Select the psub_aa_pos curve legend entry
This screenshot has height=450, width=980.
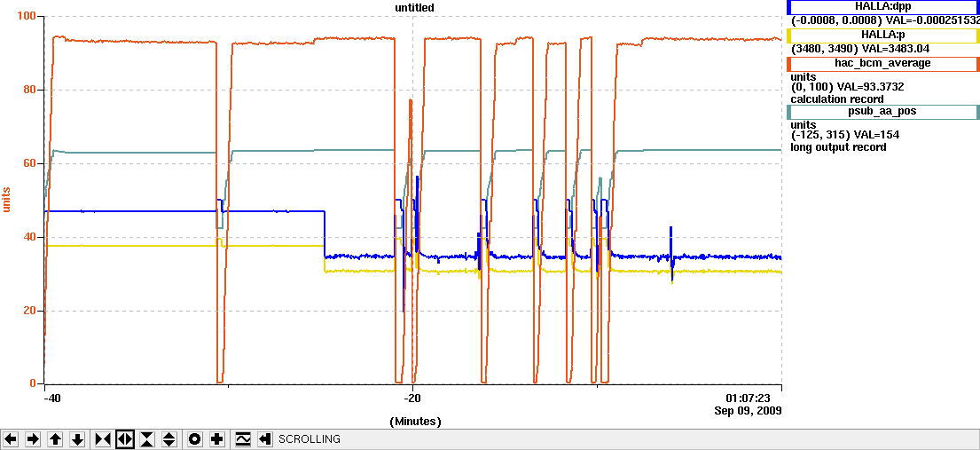tap(883, 112)
